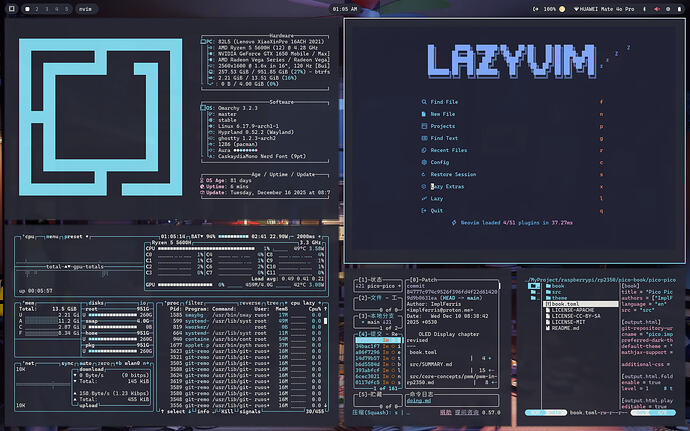Open the preset selector in btop

click(73, 237)
